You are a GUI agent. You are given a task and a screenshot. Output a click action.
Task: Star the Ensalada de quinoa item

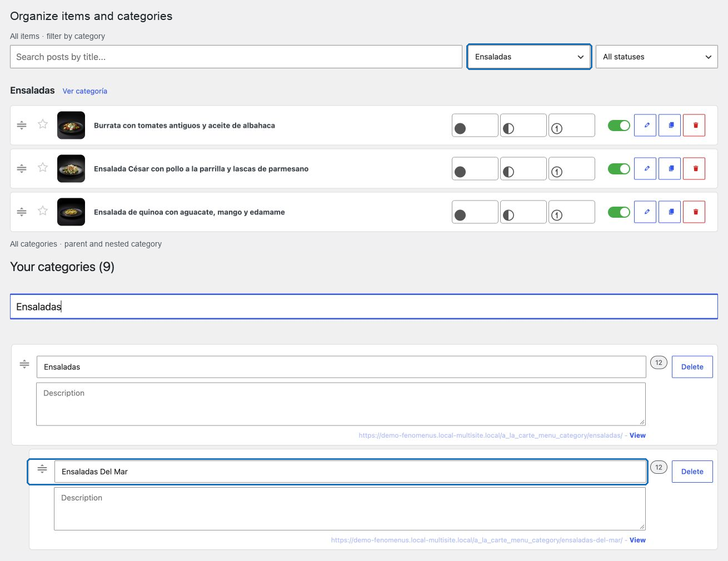[x=43, y=211]
